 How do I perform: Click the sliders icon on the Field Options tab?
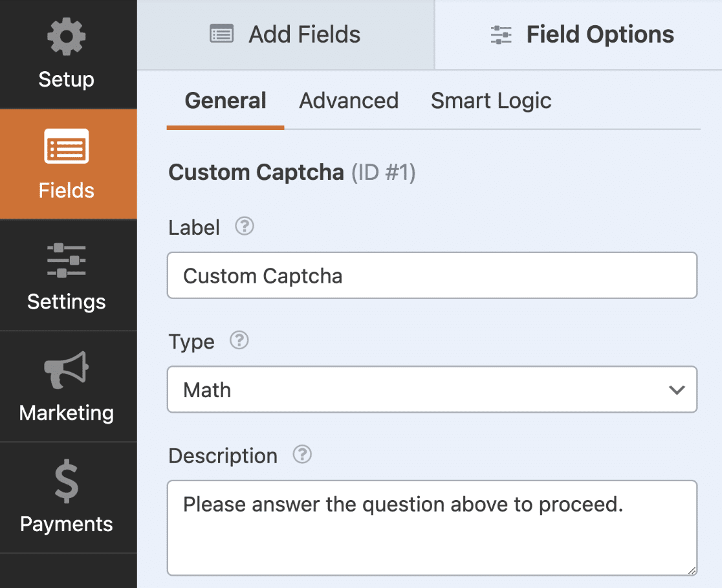pyautogui.click(x=501, y=35)
